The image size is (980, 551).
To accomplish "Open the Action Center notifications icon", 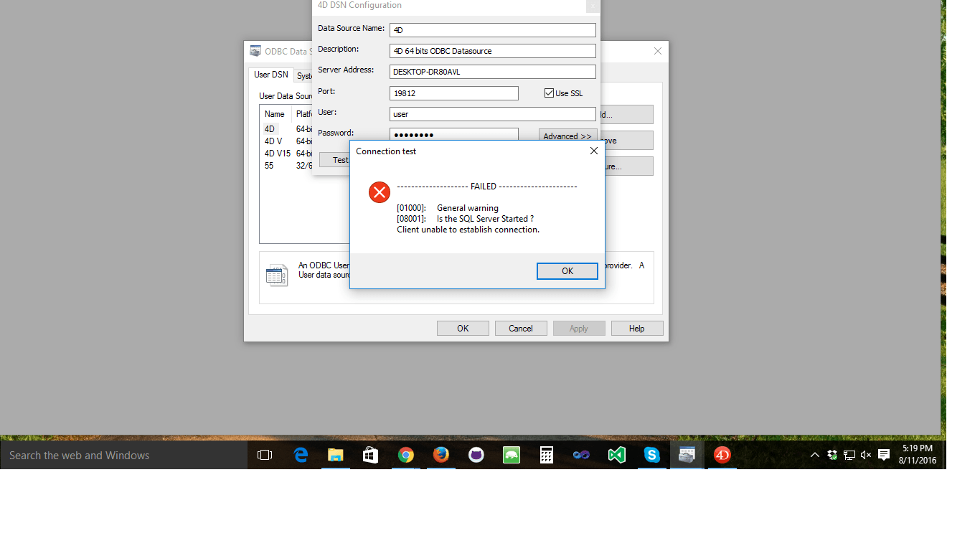I will (884, 455).
